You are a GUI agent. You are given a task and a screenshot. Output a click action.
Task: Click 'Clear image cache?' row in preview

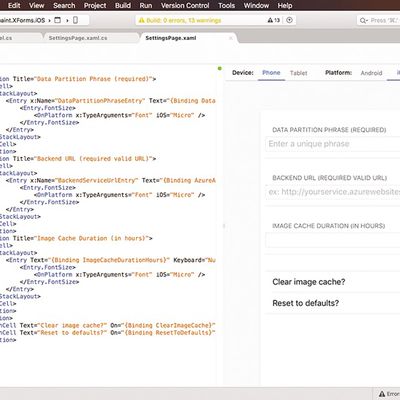click(333, 282)
